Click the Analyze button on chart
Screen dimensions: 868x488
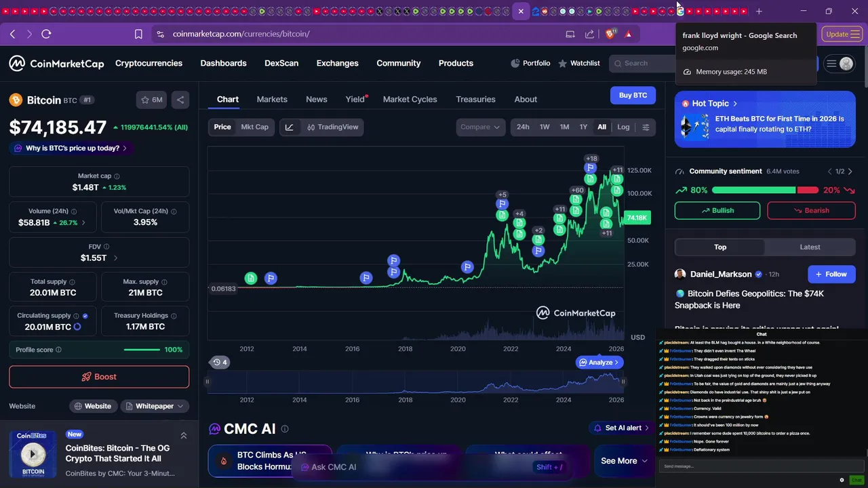coord(600,363)
